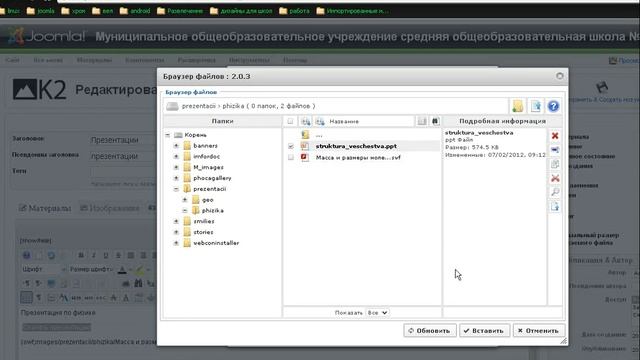Sort files by name icon
This screenshot has height=360, width=640.
[320, 121]
